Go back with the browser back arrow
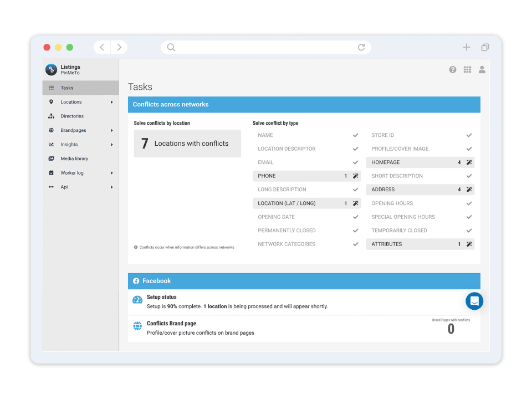532x399 pixels. coord(102,48)
